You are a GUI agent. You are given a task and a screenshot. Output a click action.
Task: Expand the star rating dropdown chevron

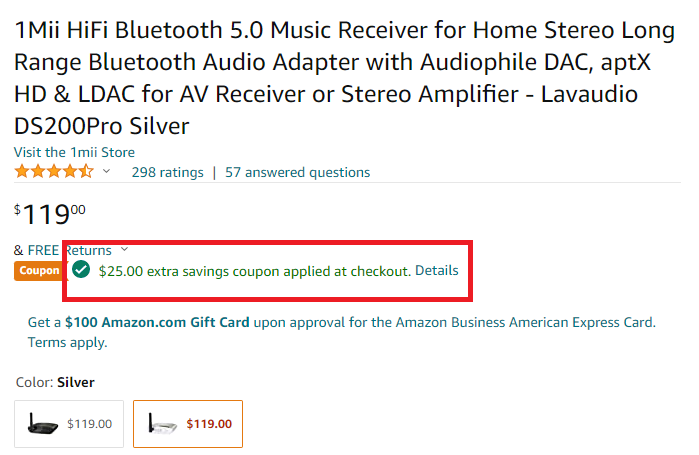tap(106, 171)
